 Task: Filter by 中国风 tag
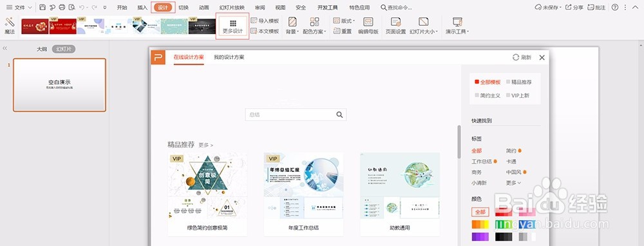pyautogui.click(x=514, y=172)
